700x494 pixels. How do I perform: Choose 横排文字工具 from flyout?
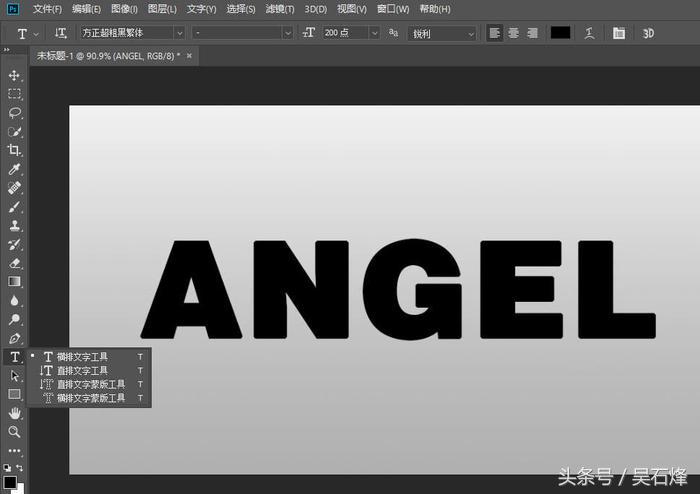coord(89,357)
